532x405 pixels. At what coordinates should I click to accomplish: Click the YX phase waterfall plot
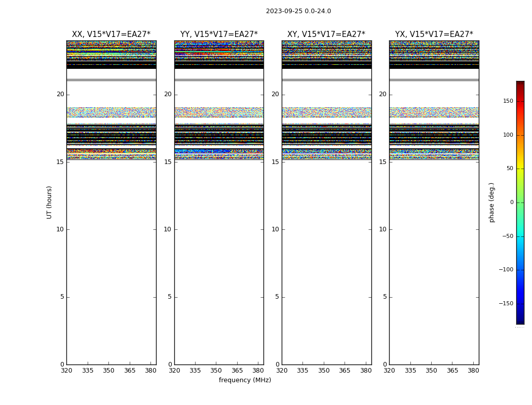tap(434, 202)
